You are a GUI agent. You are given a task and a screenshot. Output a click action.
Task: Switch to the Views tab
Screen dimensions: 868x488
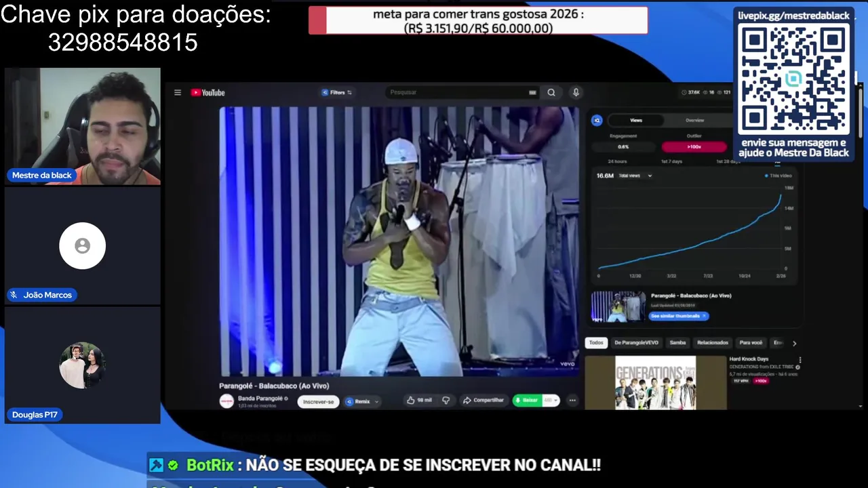[636, 120]
